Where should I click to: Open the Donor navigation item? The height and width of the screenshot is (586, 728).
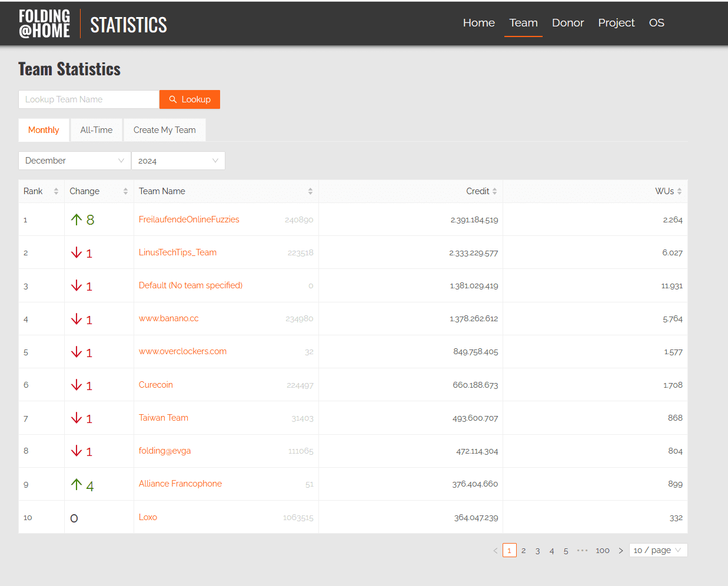pos(568,23)
